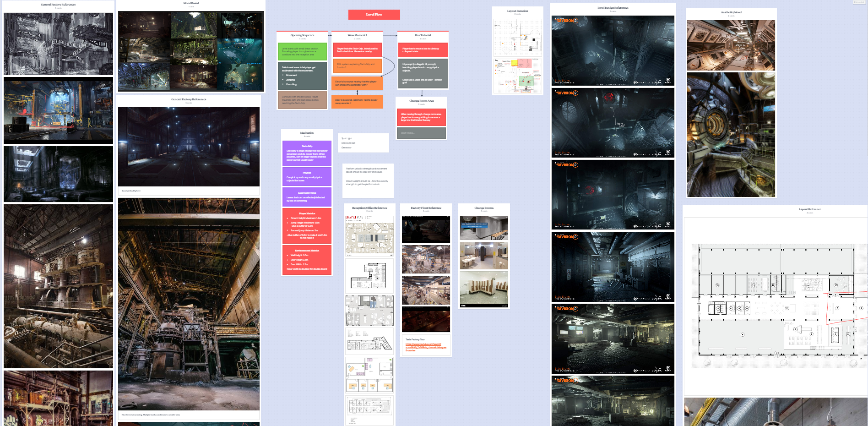Viewport: 868px width, 426px height.
Task: Select the 'Tesla Factory Tour' label text
Action: [x=415, y=339]
